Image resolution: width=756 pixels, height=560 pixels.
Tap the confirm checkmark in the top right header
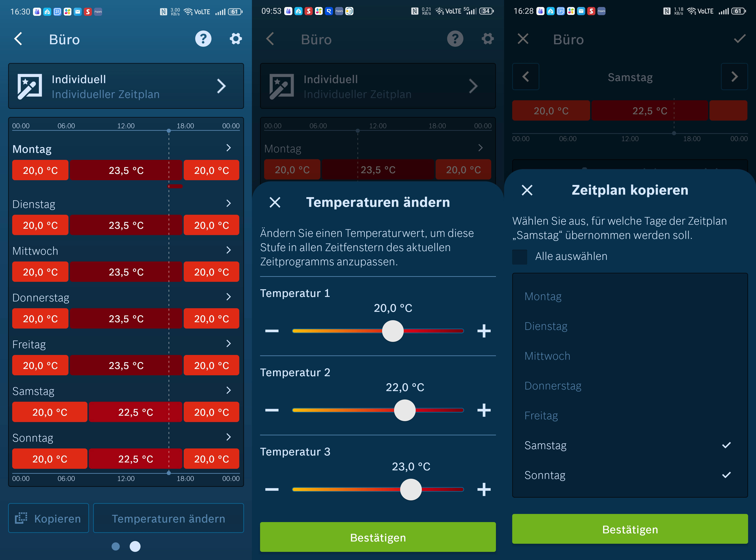739,39
